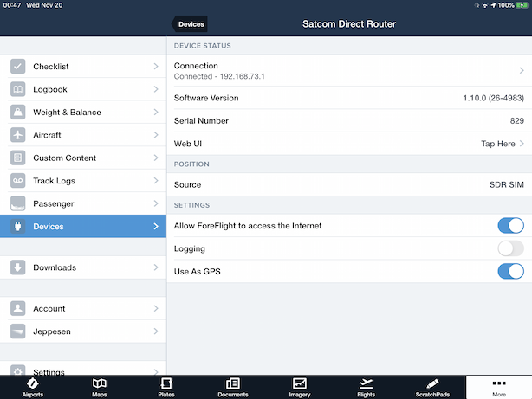Tap the chevron on Account row
The height and width of the screenshot is (399, 532).
coord(156,308)
